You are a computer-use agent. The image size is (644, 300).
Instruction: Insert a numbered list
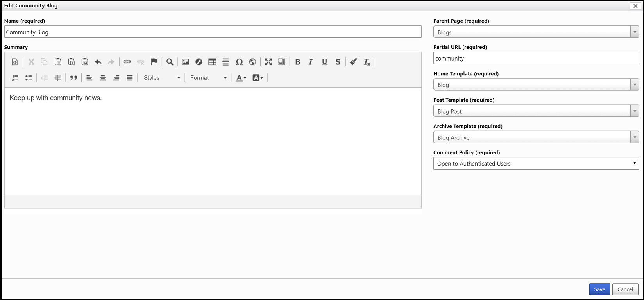pos(15,78)
